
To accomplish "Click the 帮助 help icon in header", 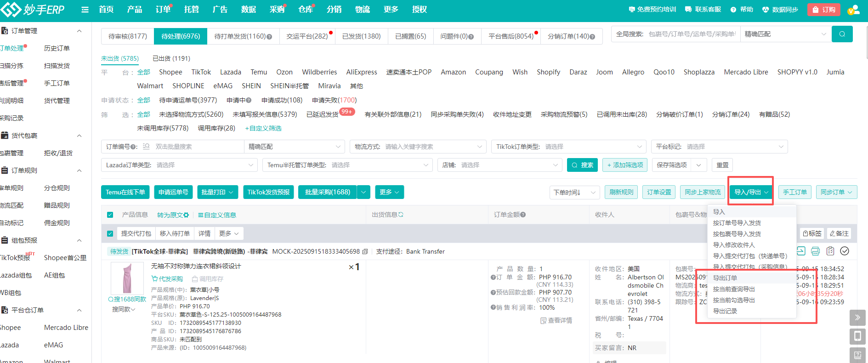I will (x=733, y=9).
